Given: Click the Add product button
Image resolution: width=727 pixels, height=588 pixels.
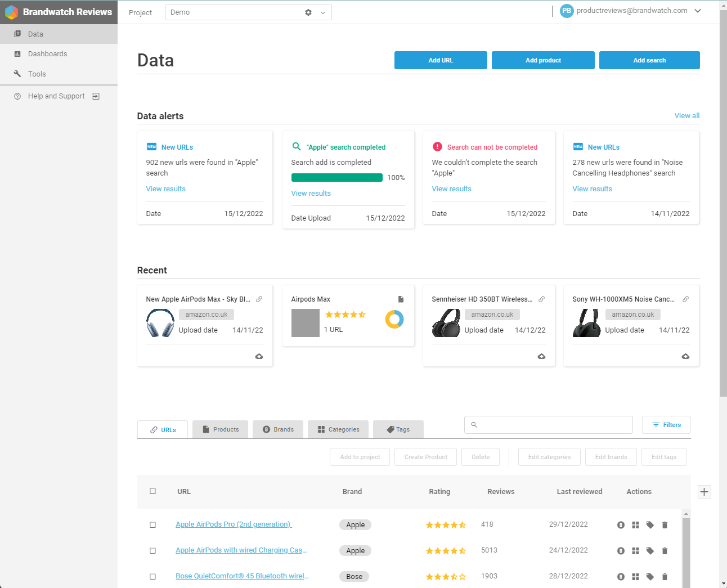Looking at the screenshot, I should (x=543, y=60).
